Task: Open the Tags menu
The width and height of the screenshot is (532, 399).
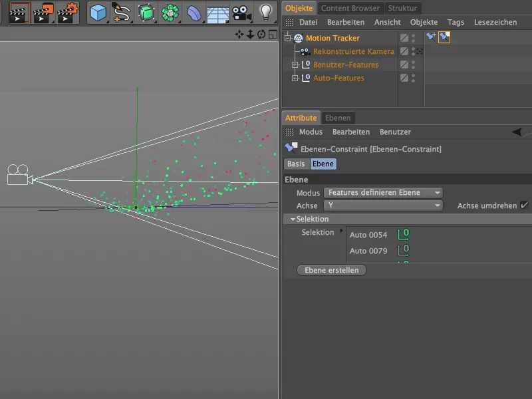Action: [x=456, y=23]
